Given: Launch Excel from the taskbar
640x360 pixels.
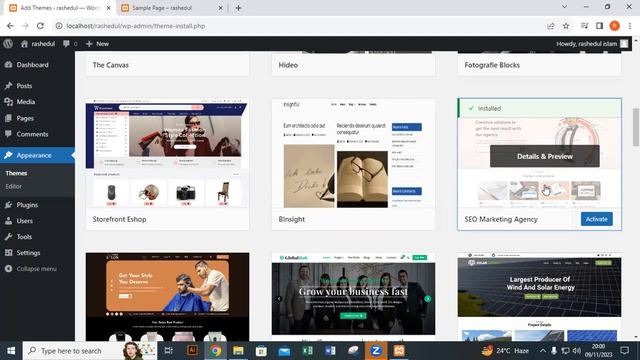Looking at the screenshot, I should (307, 351).
